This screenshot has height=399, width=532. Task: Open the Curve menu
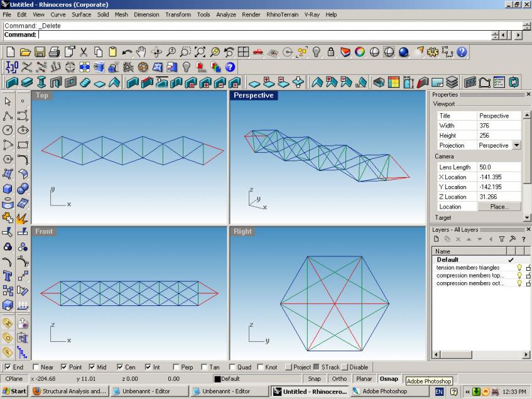coord(58,14)
